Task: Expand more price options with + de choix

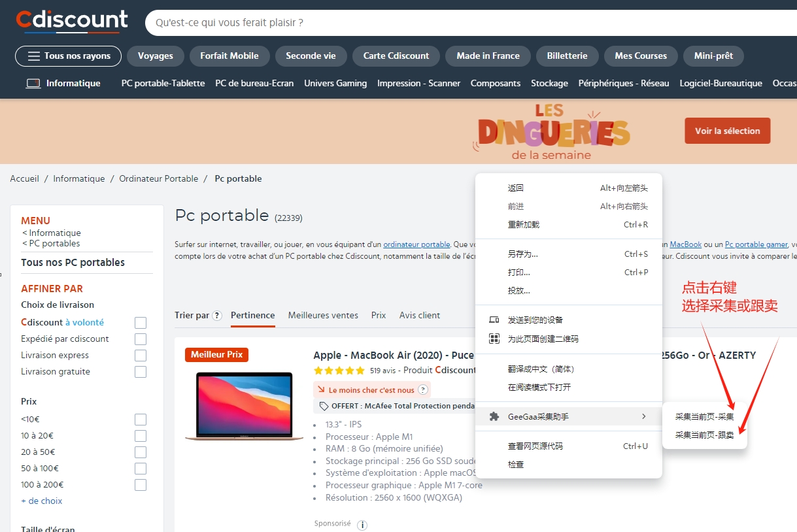Action: pyautogui.click(x=42, y=501)
